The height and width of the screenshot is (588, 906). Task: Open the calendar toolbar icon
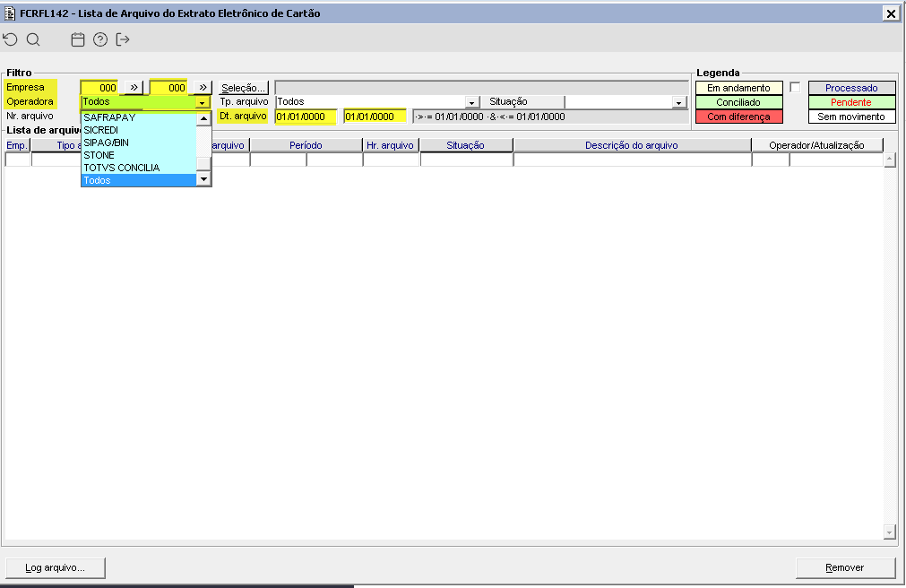(78, 39)
